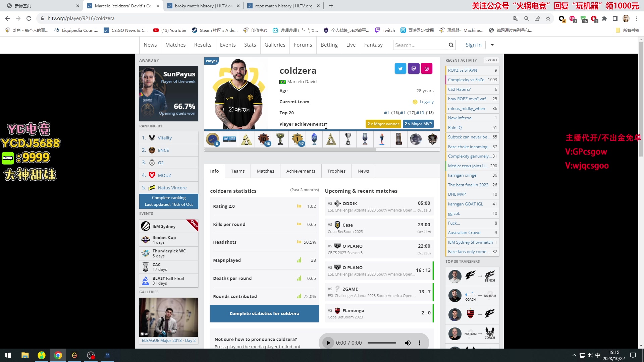Click the 2 x Major winner badge
This screenshot has height=362, width=644.
pyautogui.click(x=383, y=124)
